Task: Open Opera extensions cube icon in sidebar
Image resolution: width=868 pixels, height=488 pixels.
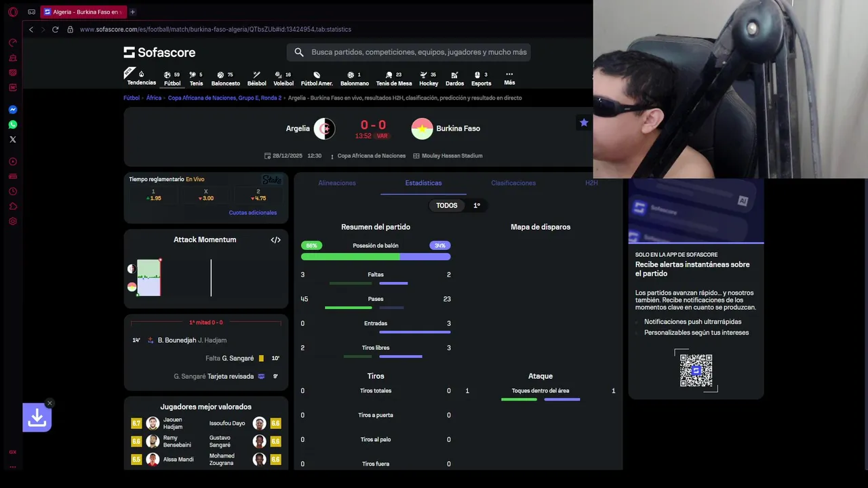Action: coord(13,207)
